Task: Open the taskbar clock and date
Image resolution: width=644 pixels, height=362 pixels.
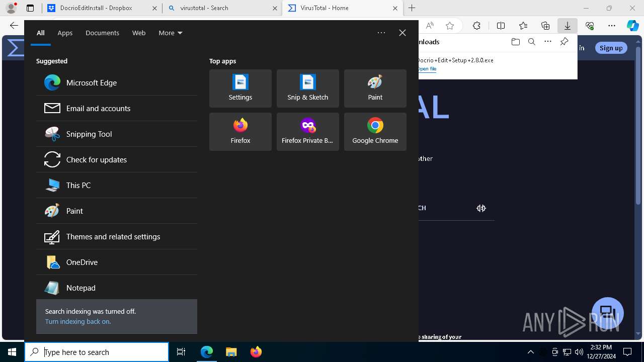Action: click(601, 352)
